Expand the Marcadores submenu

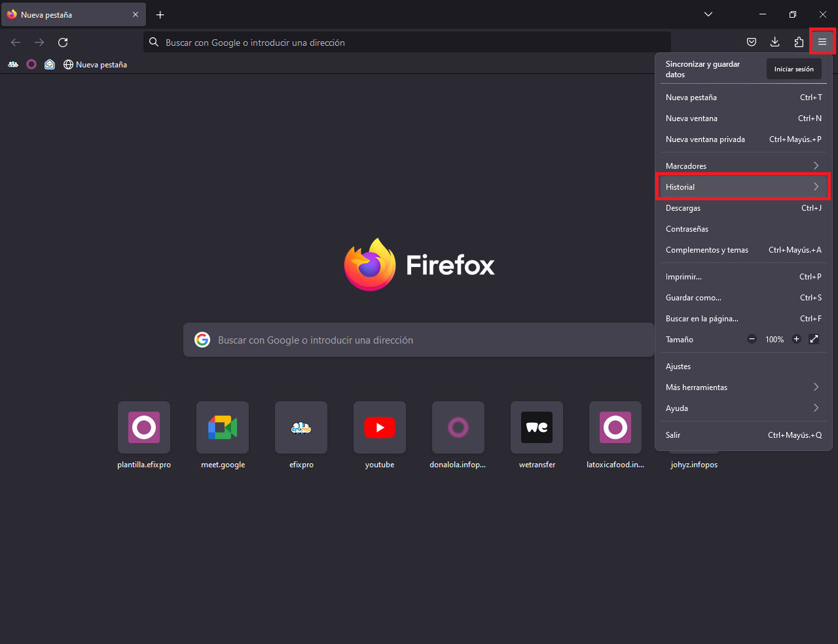click(x=743, y=166)
